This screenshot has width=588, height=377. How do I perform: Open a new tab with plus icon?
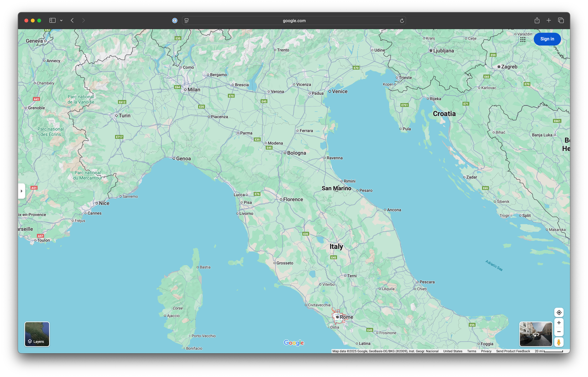coord(549,20)
